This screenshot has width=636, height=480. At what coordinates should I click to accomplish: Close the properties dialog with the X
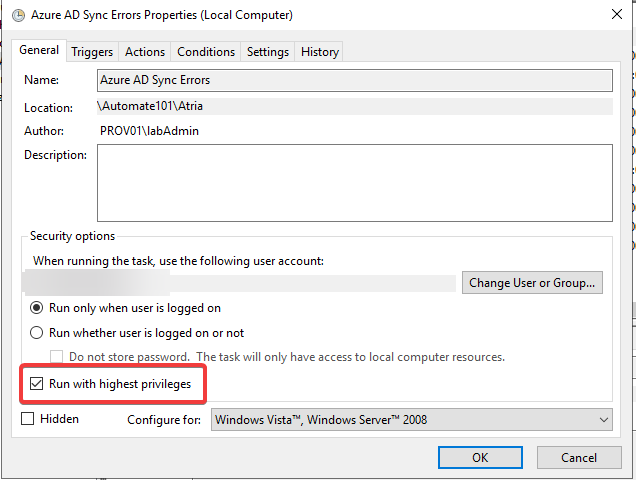617,14
